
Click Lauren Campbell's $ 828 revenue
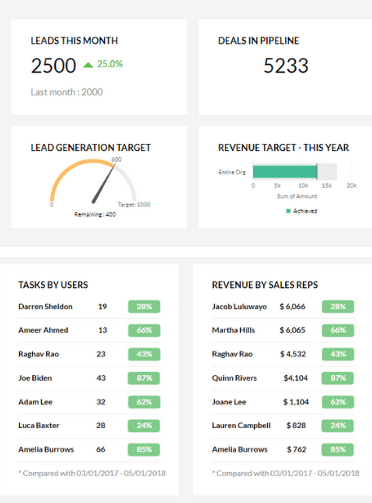[296, 425]
